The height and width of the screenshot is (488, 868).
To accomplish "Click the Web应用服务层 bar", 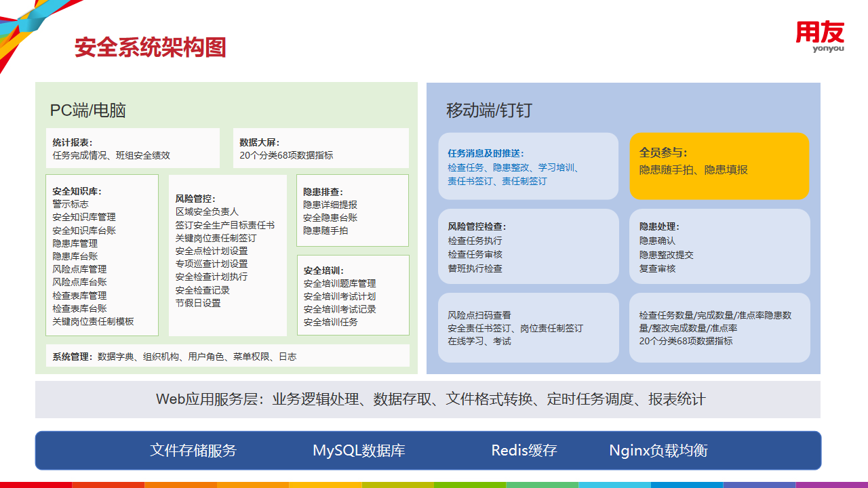I will pos(428,399).
